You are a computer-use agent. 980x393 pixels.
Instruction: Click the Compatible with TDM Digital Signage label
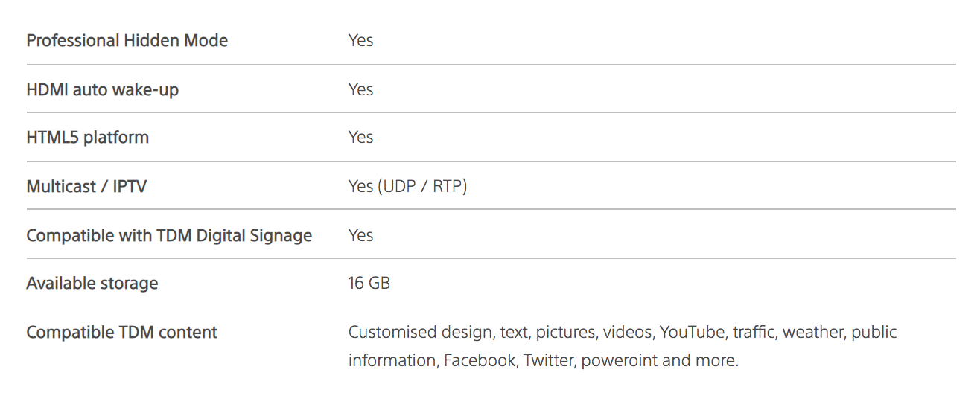click(x=169, y=236)
